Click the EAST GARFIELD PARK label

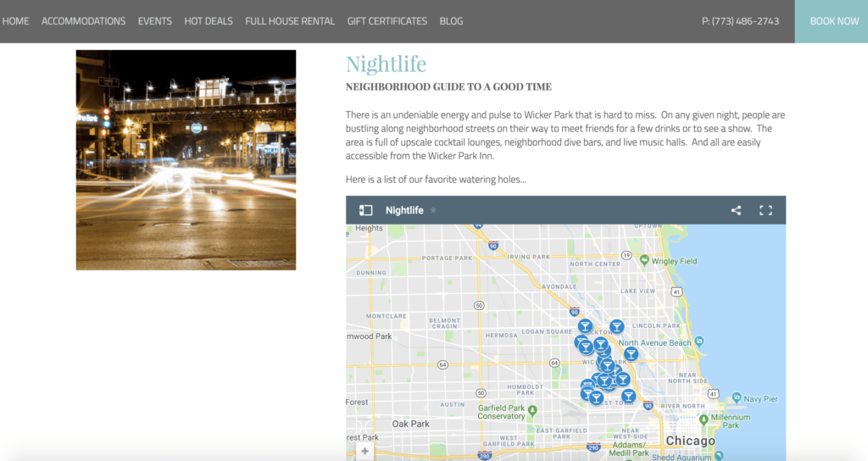pyautogui.click(x=561, y=433)
